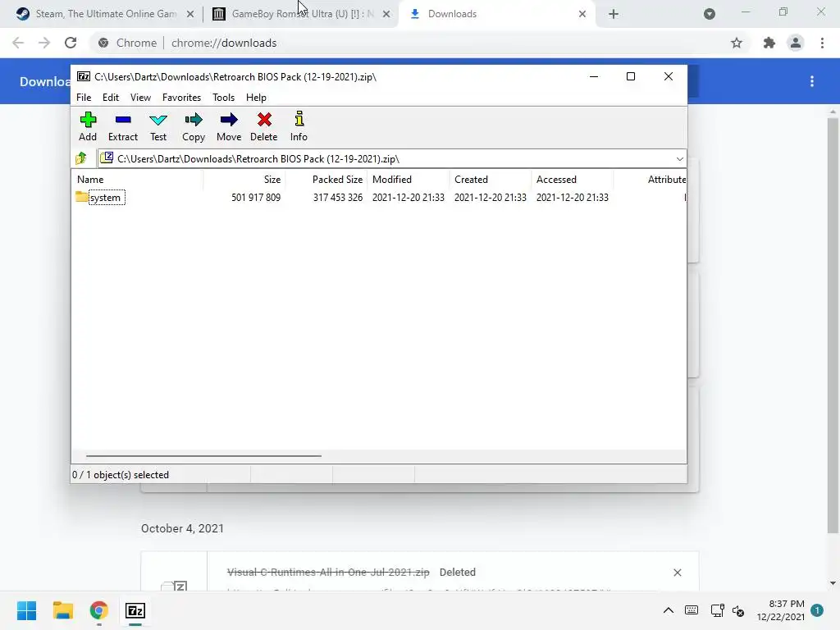The width and height of the screenshot is (840, 630).
Task: Open the taskbar clock and date
Action: (781, 610)
